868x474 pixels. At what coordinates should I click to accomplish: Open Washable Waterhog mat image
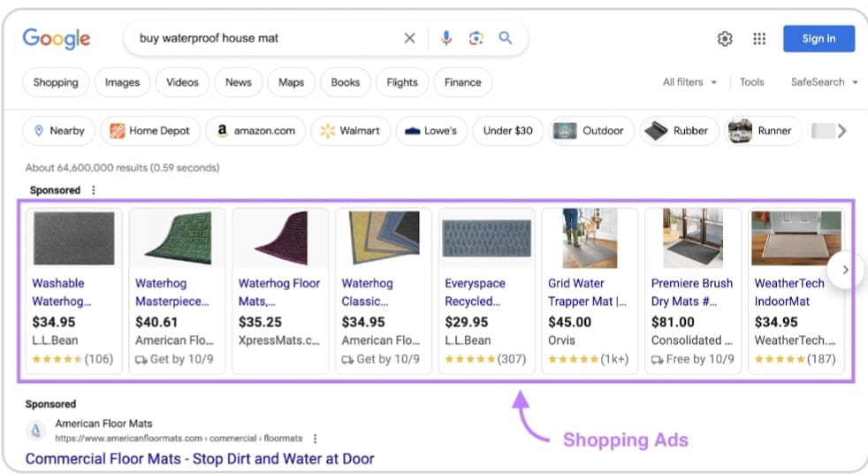(x=74, y=239)
